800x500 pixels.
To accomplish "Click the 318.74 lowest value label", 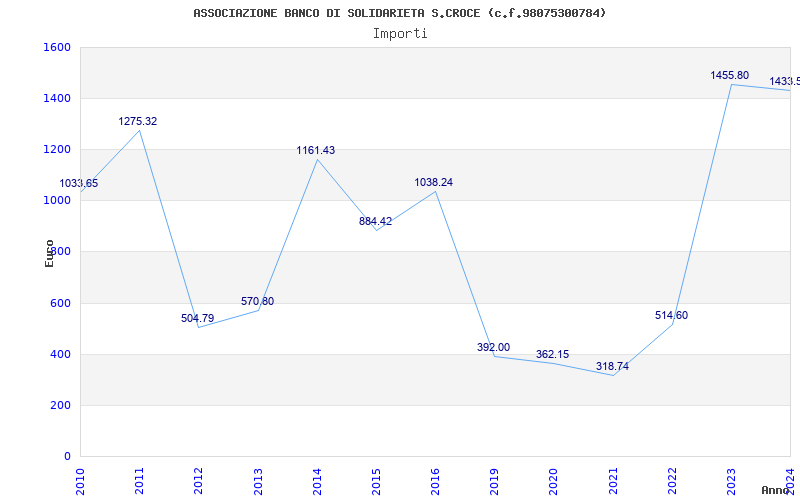I will (612, 367).
